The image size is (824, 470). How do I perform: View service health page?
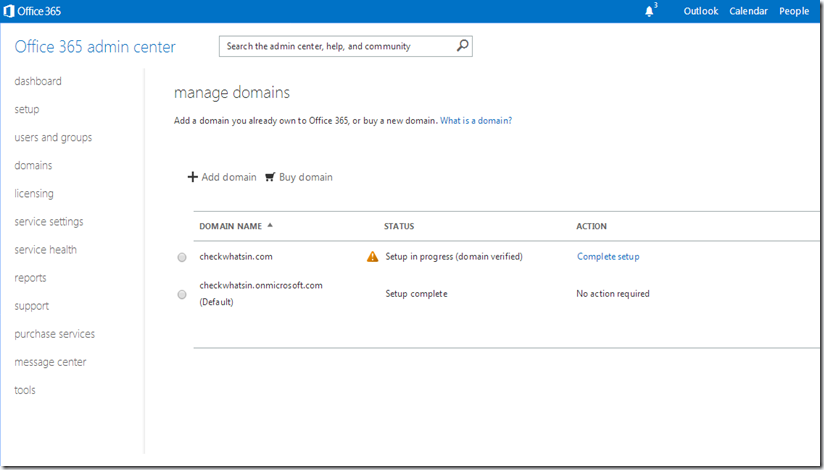[45, 250]
